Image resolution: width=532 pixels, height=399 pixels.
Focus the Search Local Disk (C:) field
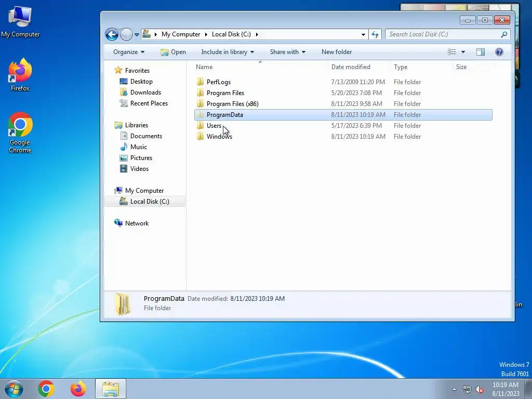(447, 34)
